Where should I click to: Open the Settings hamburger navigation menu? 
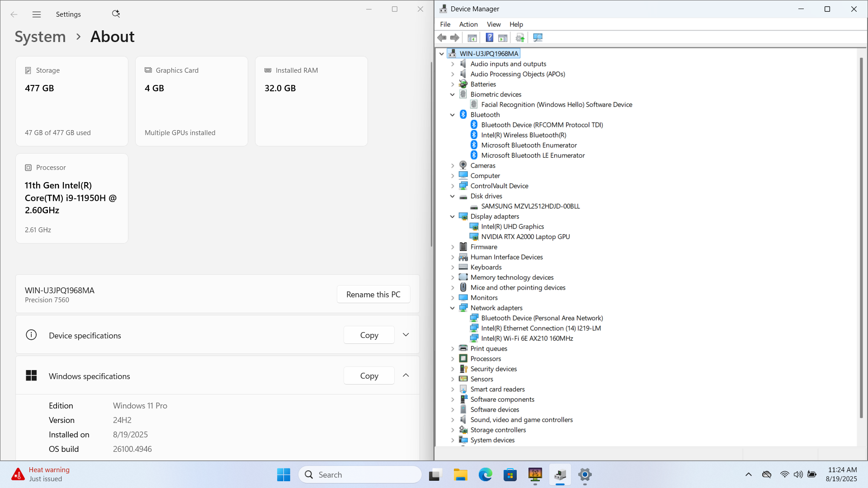37,14
